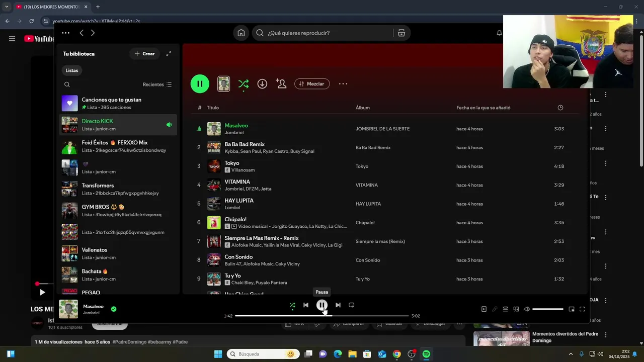Viewport: 644px width, 362px height.
Task: Open the Siempre la mas (Remix) album link
Action: (380, 241)
